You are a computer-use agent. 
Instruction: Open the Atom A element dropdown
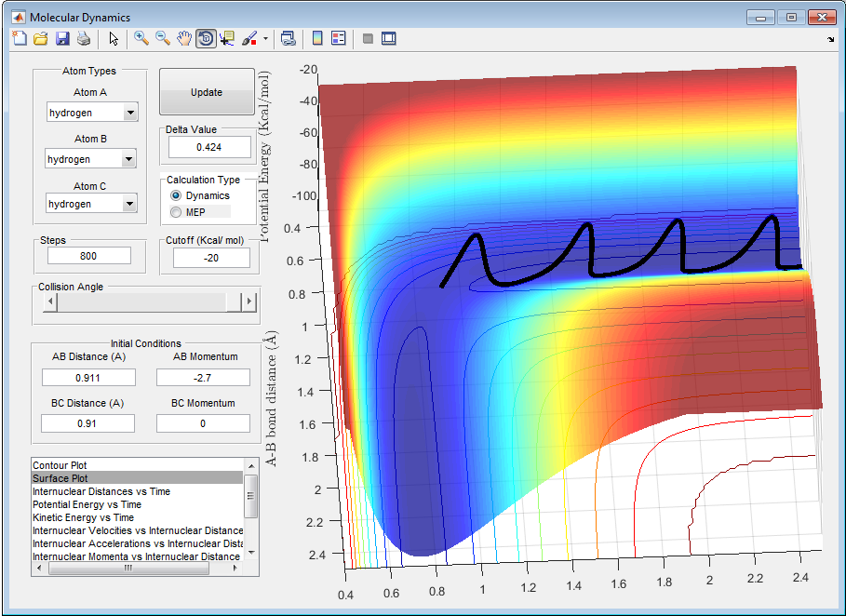130,113
